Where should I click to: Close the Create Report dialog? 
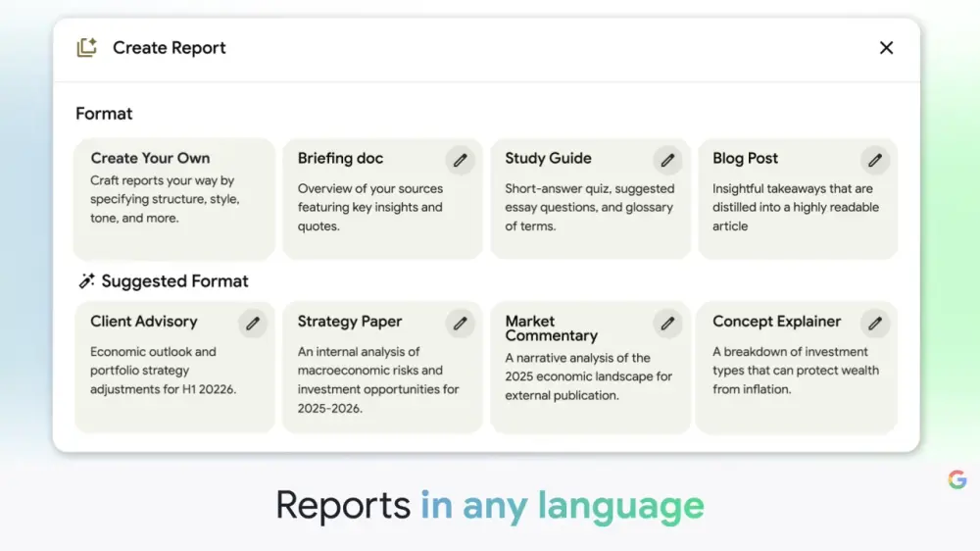pyautogui.click(x=886, y=47)
